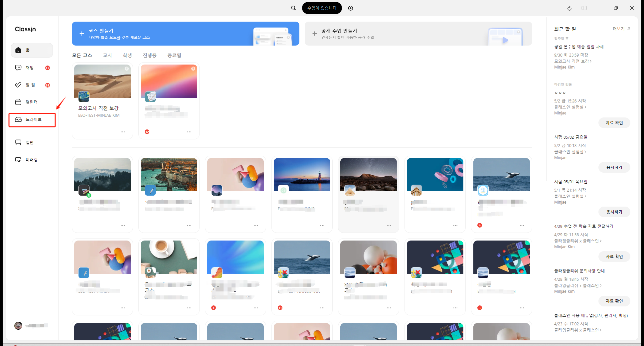
Task: Open the starry night rock course thumbnail
Action: tap(369, 175)
